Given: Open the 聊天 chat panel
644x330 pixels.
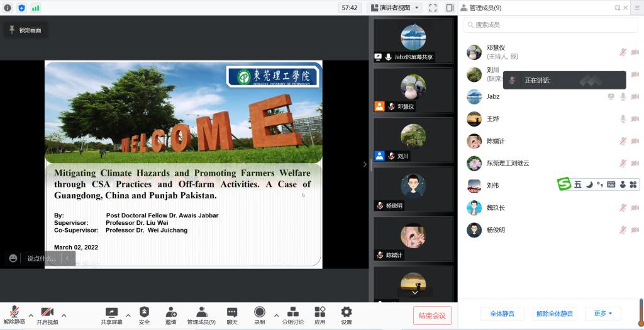Looking at the screenshot, I should pos(231,315).
